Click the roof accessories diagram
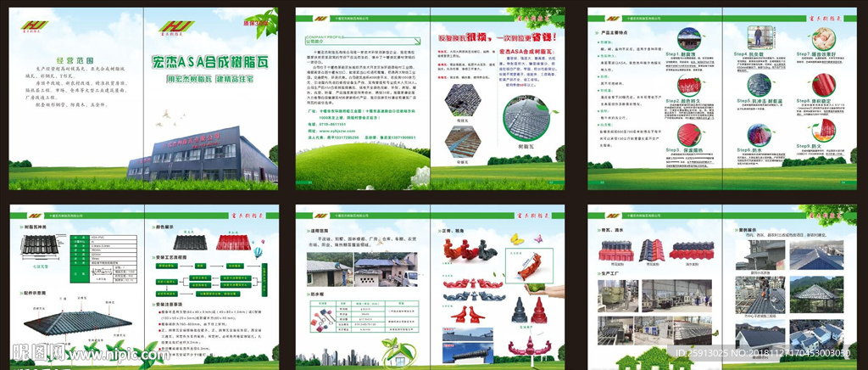Image resolution: width=868 pixels, height=370 pixels. pyautogui.click(x=77, y=322)
